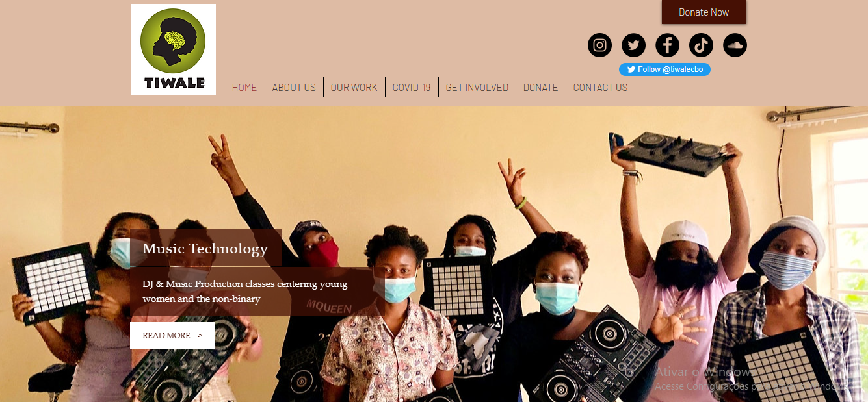868x402 pixels.
Task: Select the DONATE menu item
Action: [x=541, y=87]
